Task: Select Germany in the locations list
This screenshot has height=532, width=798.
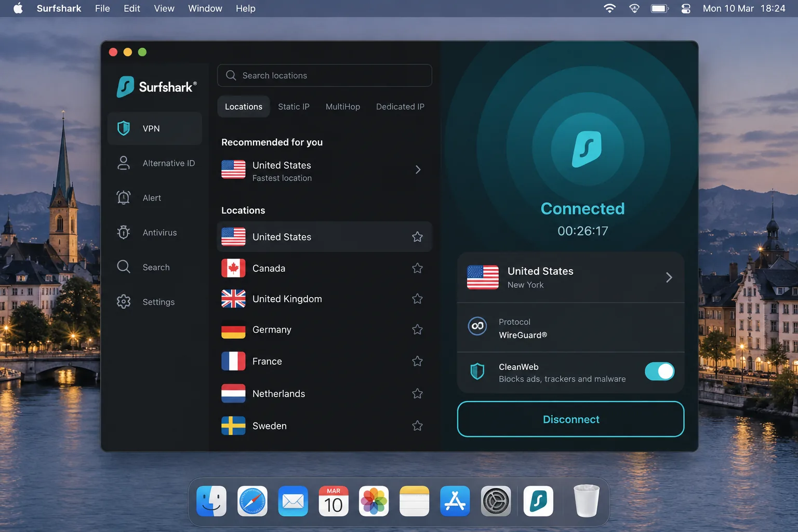Action: click(324, 329)
